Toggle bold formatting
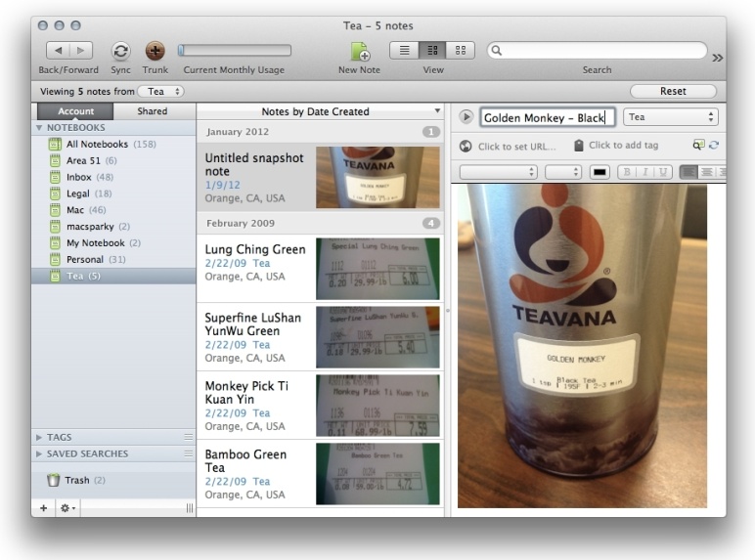 tap(627, 172)
